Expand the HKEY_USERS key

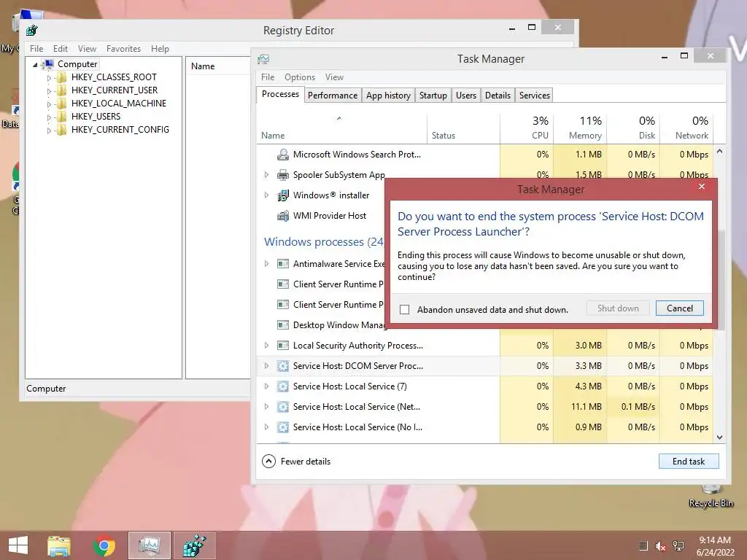(x=49, y=117)
